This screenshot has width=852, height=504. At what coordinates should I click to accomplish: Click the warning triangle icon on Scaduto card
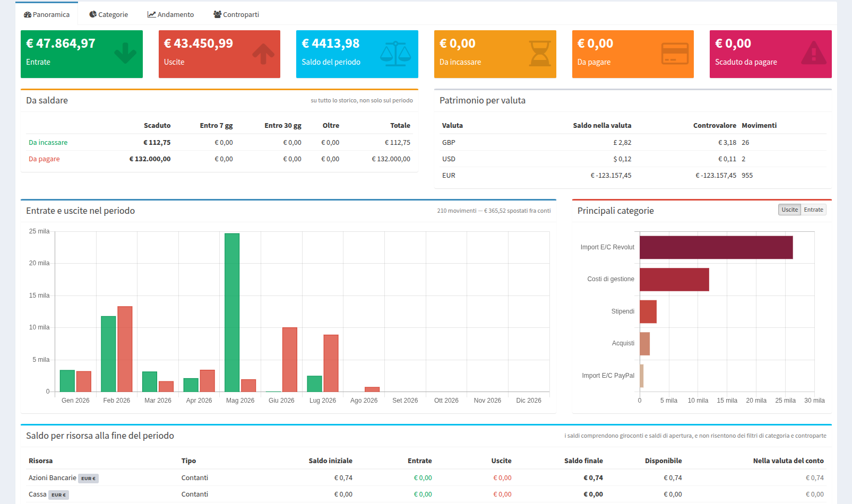coord(814,53)
